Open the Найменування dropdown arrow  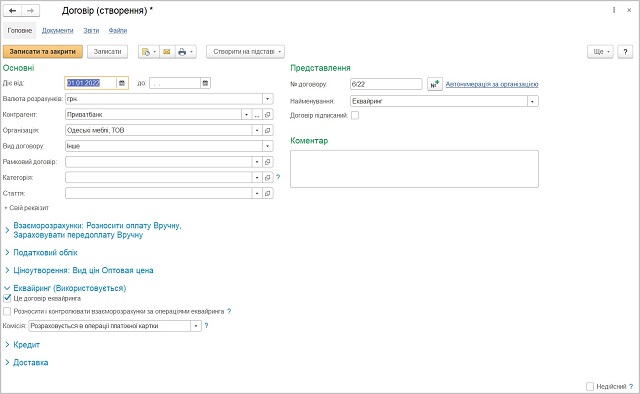[x=533, y=101]
